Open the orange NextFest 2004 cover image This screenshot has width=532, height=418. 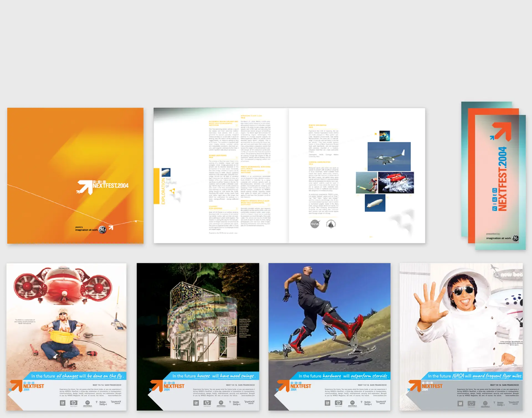(x=75, y=176)
